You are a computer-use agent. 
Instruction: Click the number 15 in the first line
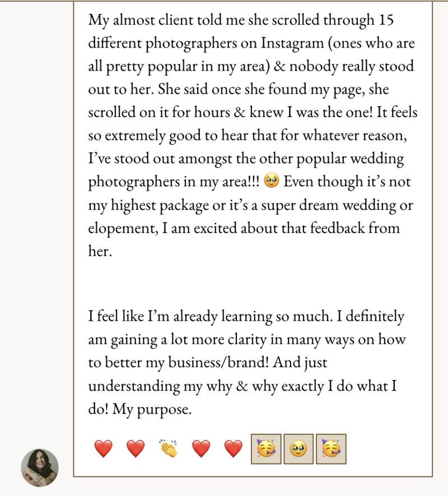386,20
